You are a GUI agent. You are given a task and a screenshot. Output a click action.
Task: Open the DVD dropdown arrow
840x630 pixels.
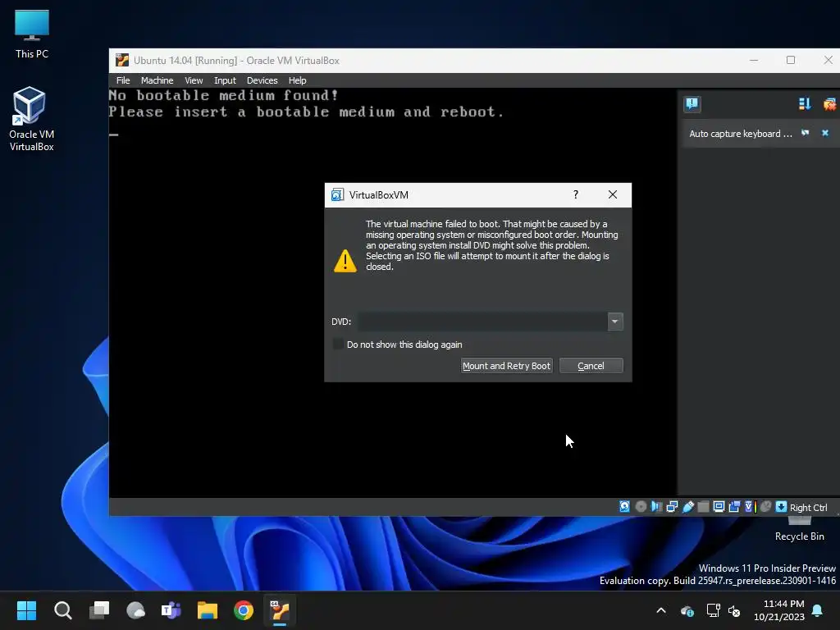click(x=615, y=322)
